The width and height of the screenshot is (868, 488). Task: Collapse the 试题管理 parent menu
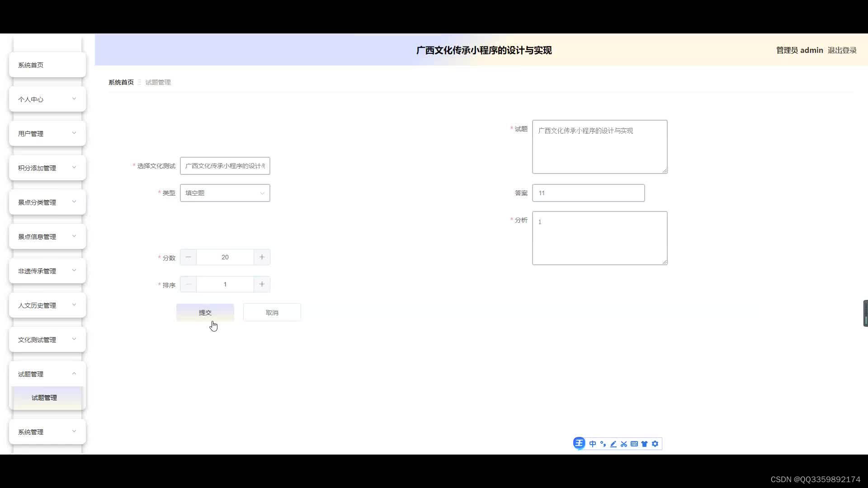tap(47, 374)
